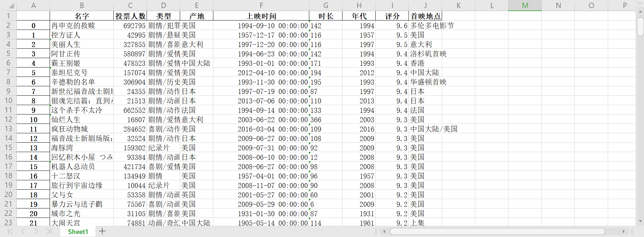
Task: Select cell 海豚湾
Action: tap(82, 148)
